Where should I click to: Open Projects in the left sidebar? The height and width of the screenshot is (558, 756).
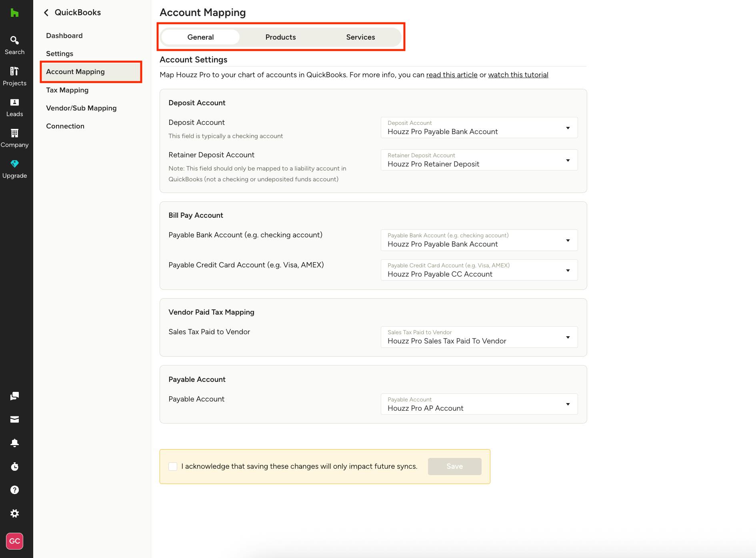coord(14,76)
